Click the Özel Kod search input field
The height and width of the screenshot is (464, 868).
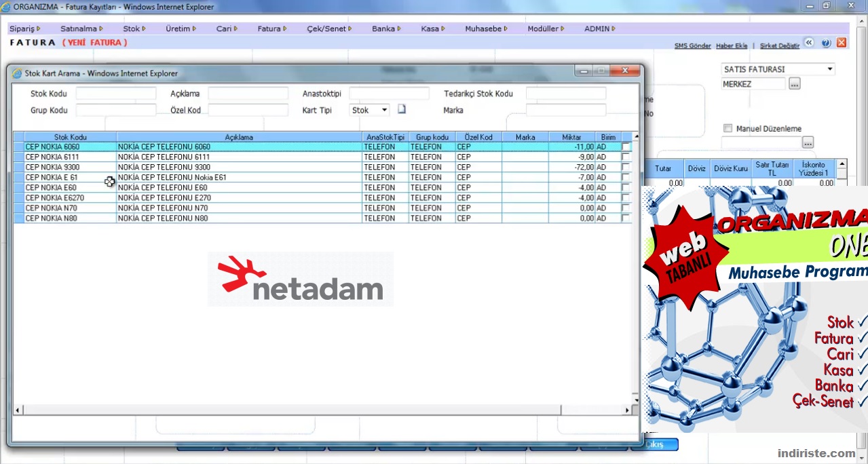tap(248, 110)
